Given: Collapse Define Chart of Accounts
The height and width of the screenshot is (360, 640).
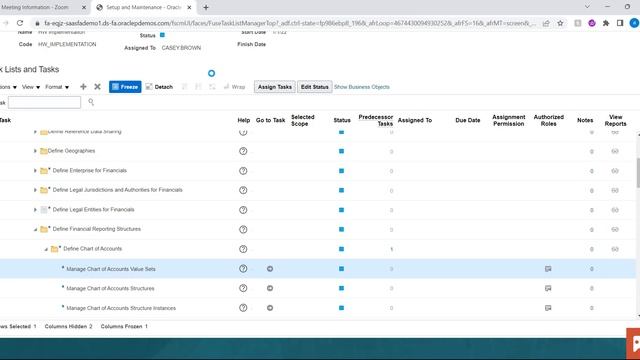Looking at the screenshot, I should pyautogui.click(x=46, y=249).
